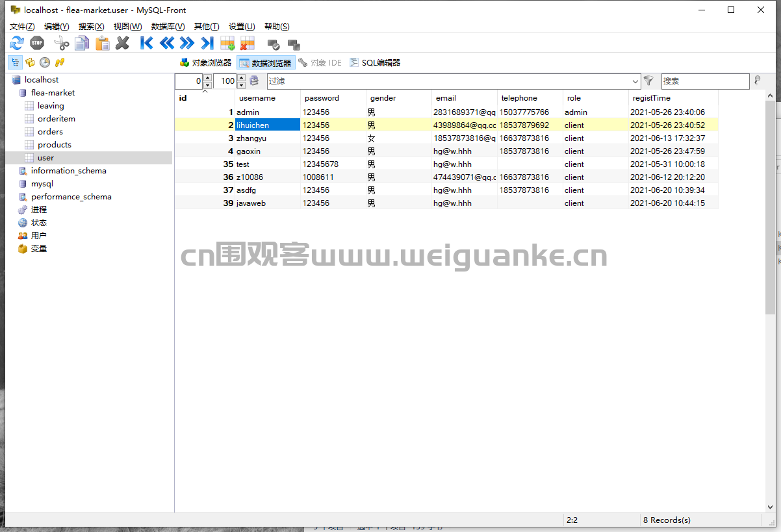This screenshot has width=781, height=532.
Task: Click the offset field showing 0
Action: point(189,81)
